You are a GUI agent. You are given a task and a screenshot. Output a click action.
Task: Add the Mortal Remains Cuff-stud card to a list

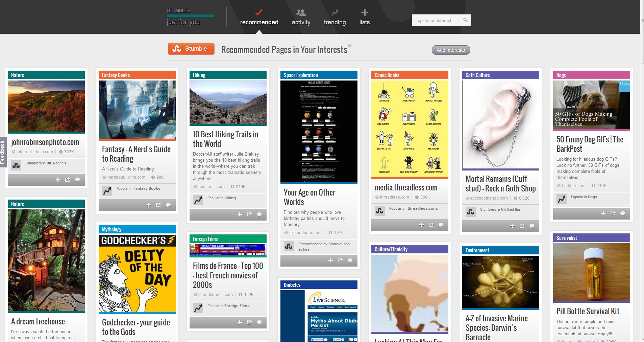click(512, 226)
